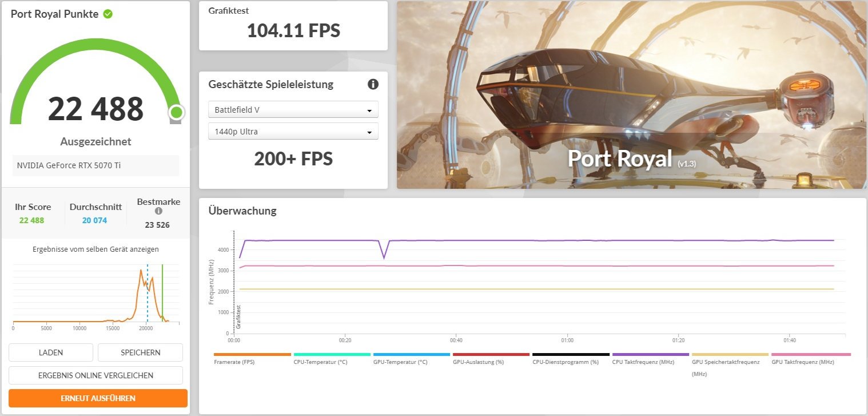Click ERGEBNIS ONLINE VERGLEICHEN button
This screenshot has height=416, width=868.
point(95,375)
